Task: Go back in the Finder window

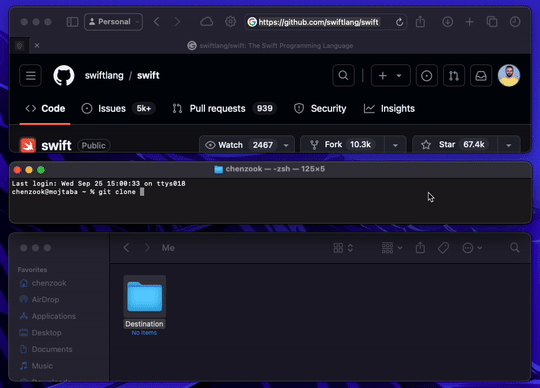Action: (127, 248)
